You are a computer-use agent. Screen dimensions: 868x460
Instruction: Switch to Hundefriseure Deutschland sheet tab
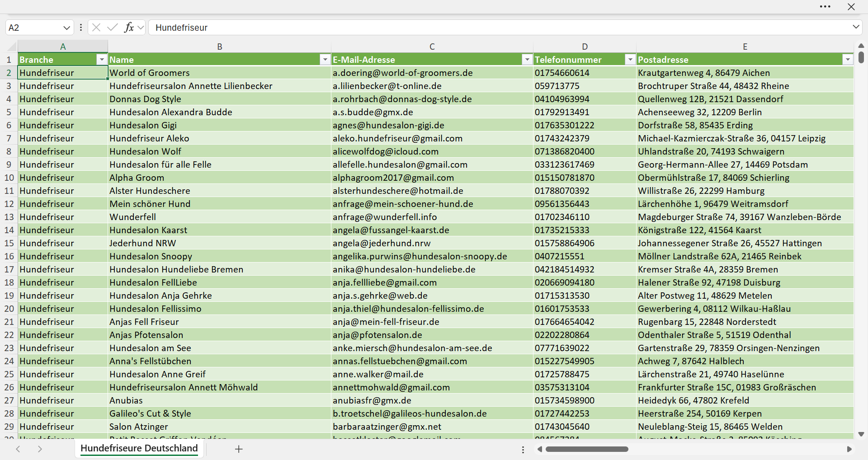[139, 448]
